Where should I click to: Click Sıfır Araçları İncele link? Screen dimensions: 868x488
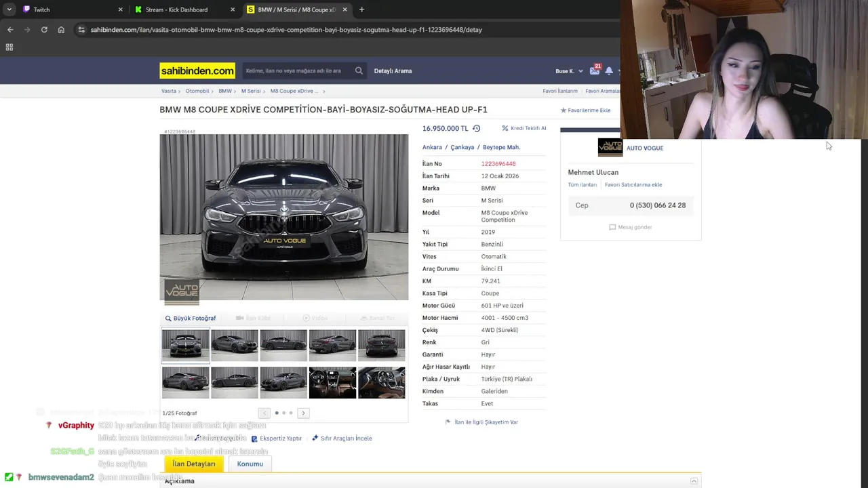point(342,439)
